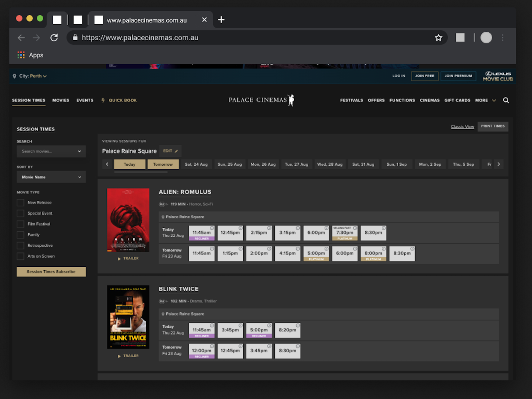The height and width of the screenshot is (399, 532).
Task: Expand the More menu in the navigation
Action: coord(485,100)
